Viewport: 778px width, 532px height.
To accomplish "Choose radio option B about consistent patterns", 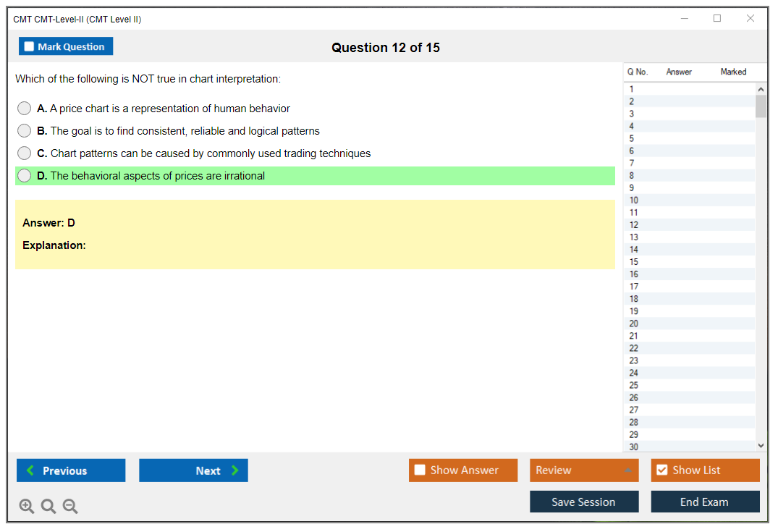I will coord(25,131).
